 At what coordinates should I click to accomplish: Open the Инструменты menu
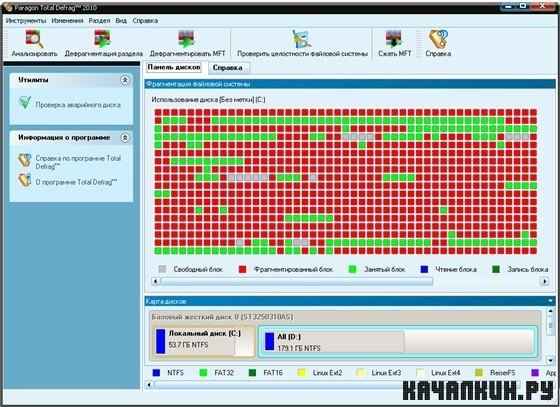pos(26,21)
